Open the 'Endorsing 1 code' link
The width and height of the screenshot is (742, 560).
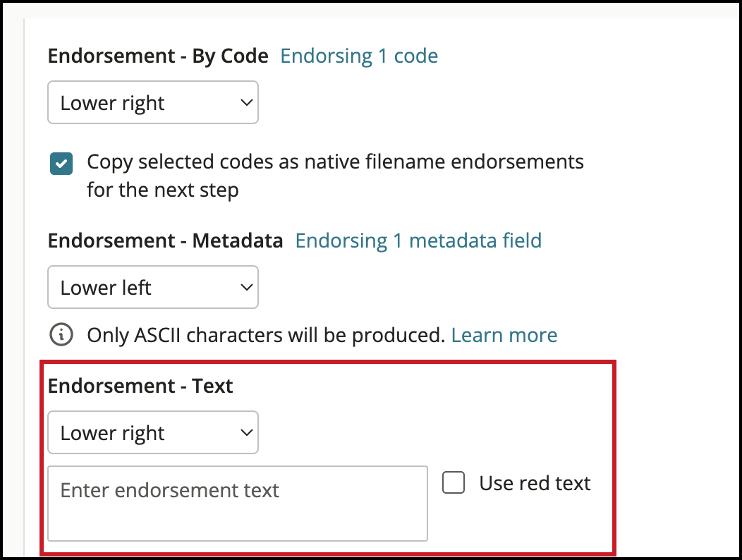point(359,56)
